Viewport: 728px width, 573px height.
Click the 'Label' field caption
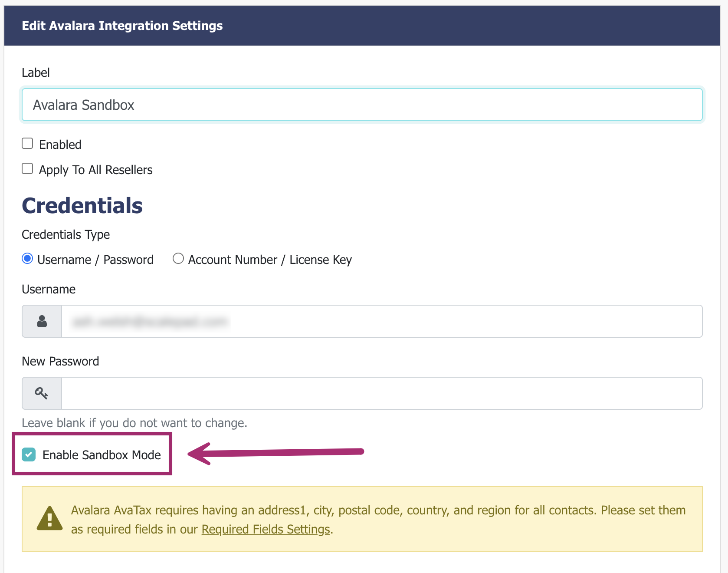tap(36, 72)
